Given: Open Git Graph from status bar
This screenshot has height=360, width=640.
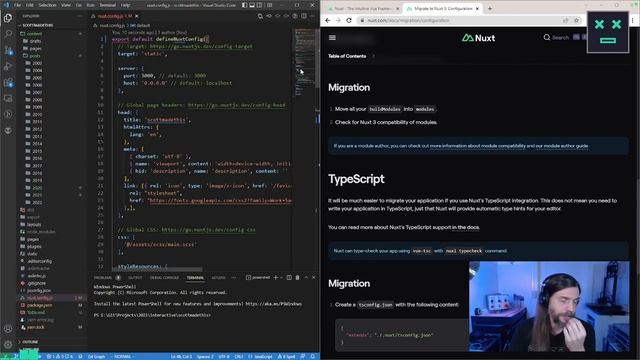Looking at the screenshot, I should (x=96, y=356).
